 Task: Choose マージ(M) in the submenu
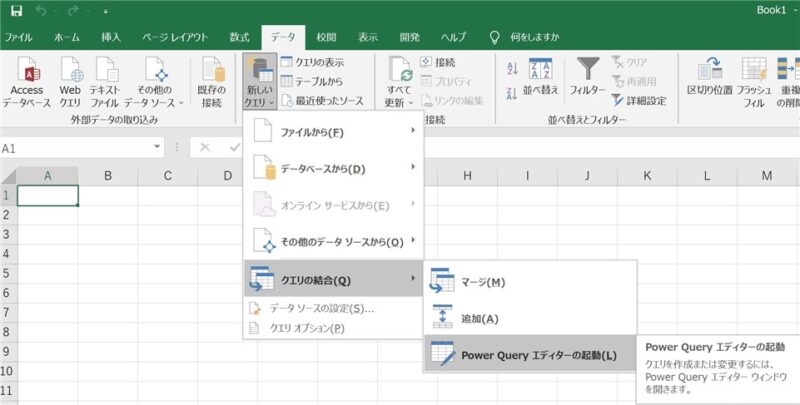tap(531, 282)
